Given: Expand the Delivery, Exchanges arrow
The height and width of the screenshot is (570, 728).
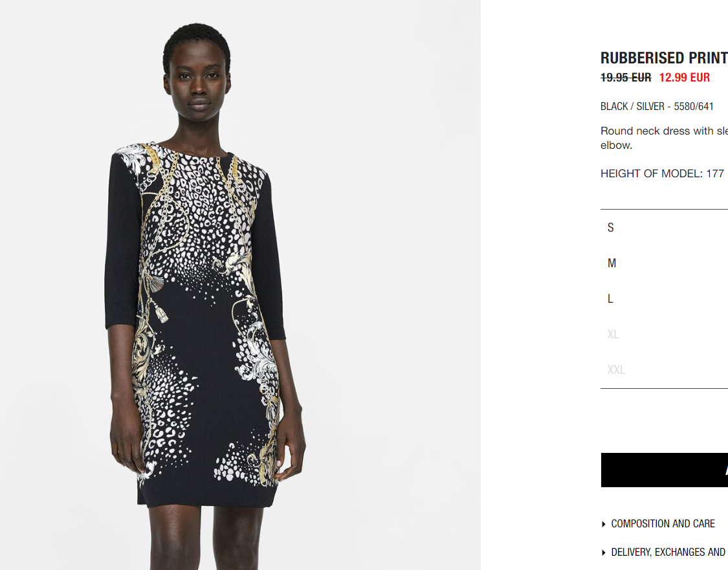Looking at the screenshot, I should (604, 553).
